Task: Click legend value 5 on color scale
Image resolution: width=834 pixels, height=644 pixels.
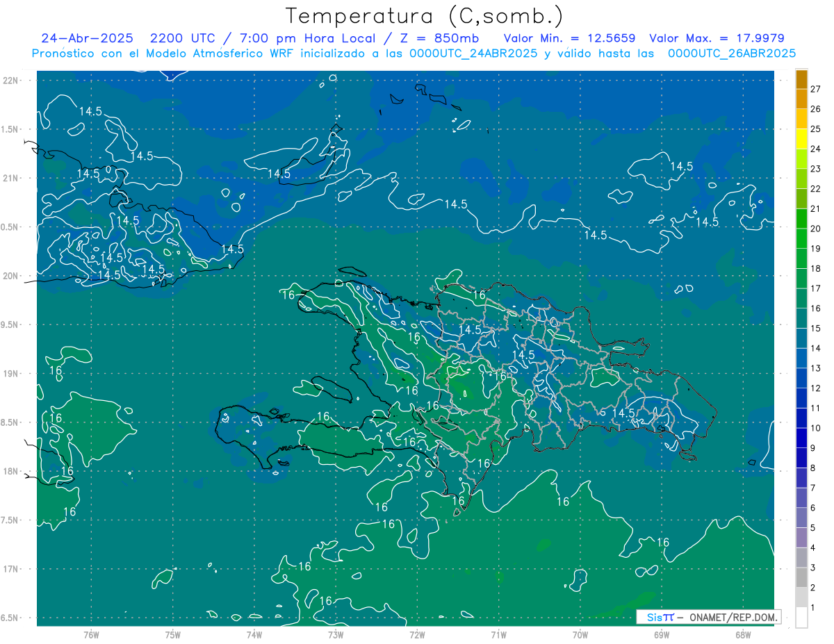Action: point(813,528)
